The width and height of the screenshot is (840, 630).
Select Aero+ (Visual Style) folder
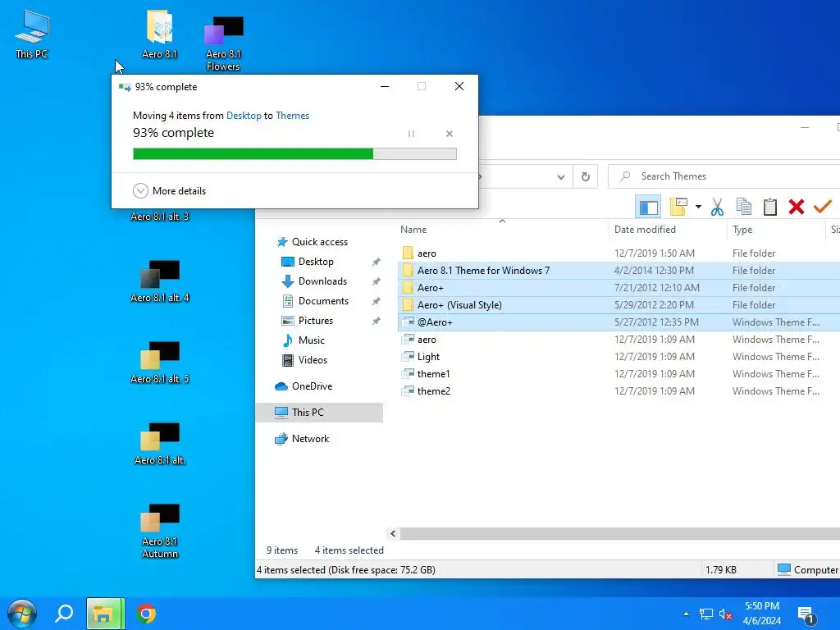click(x=619, y=305)
